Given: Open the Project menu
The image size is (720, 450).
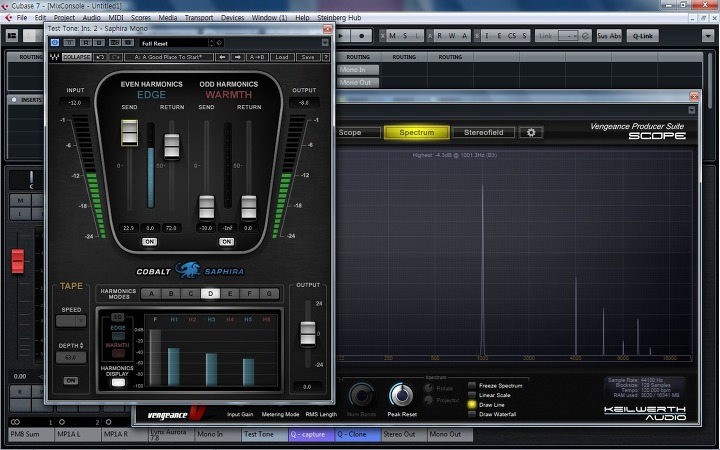Looking at the screenshot, I should coord(64,18).
